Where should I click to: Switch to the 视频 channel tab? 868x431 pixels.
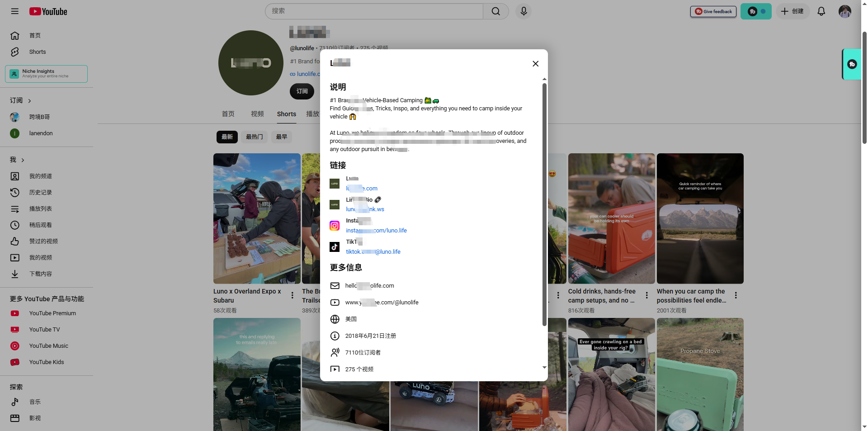pos(257,114)
